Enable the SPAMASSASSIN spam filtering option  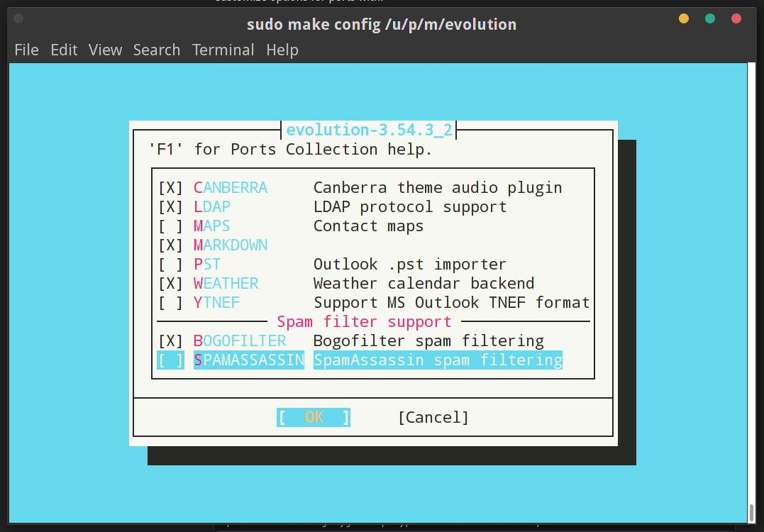coord(170,360)
